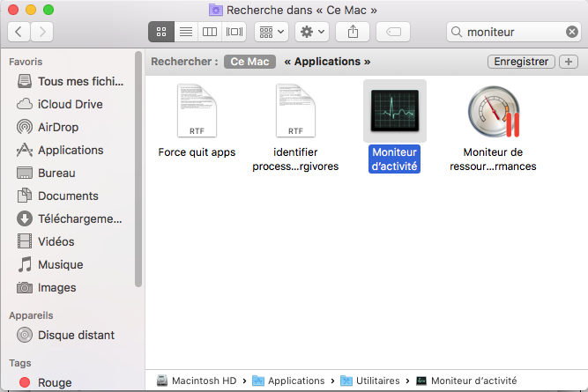Select the identifier process RTF document
The image size is (588, 392).
point(295,113)
